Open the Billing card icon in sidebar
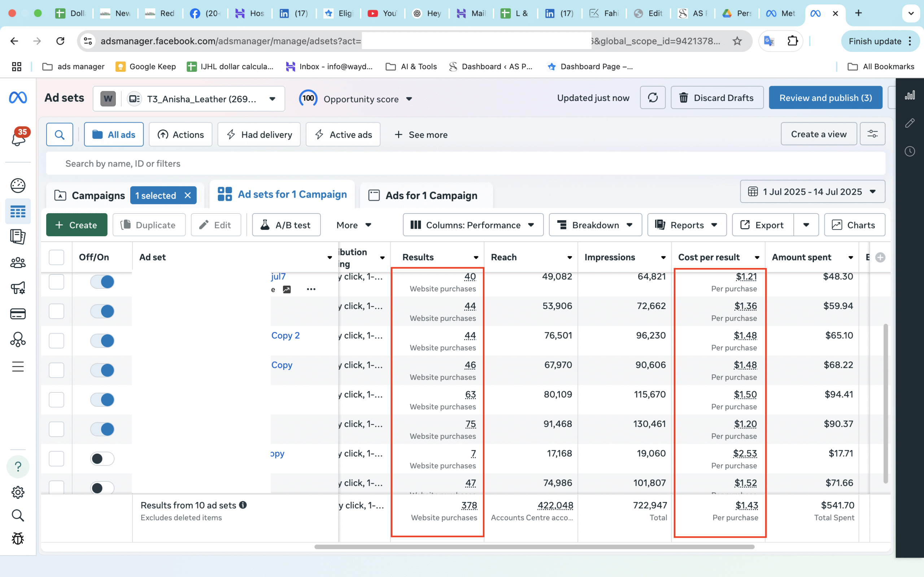Screen dimensions: 924x577 18,314
